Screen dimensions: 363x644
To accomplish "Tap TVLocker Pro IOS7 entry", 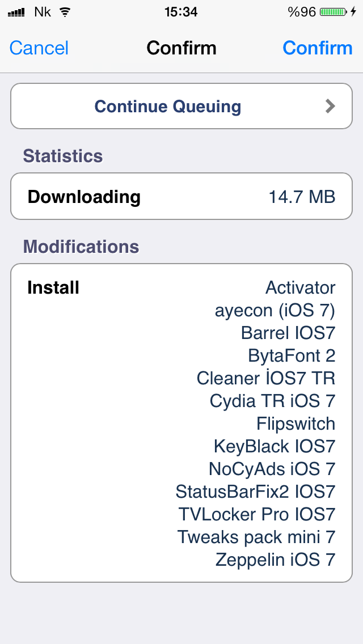I will click(256, 514).
